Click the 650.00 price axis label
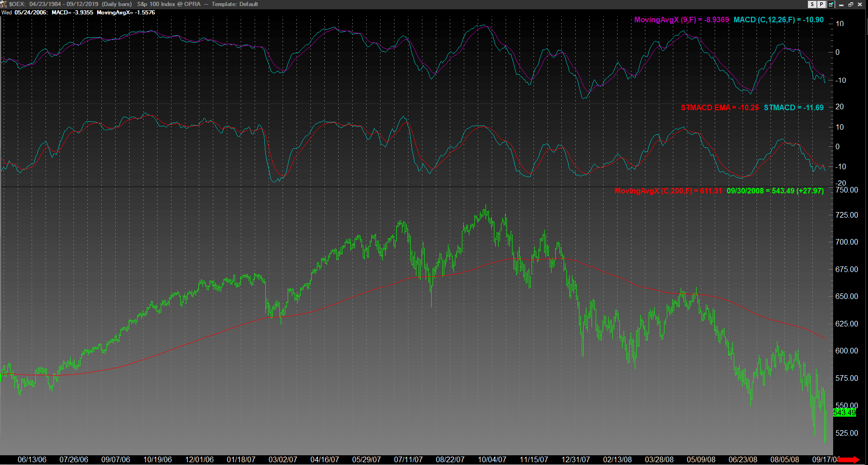This screenshot has height=465, width=868. tap(847, 296)
